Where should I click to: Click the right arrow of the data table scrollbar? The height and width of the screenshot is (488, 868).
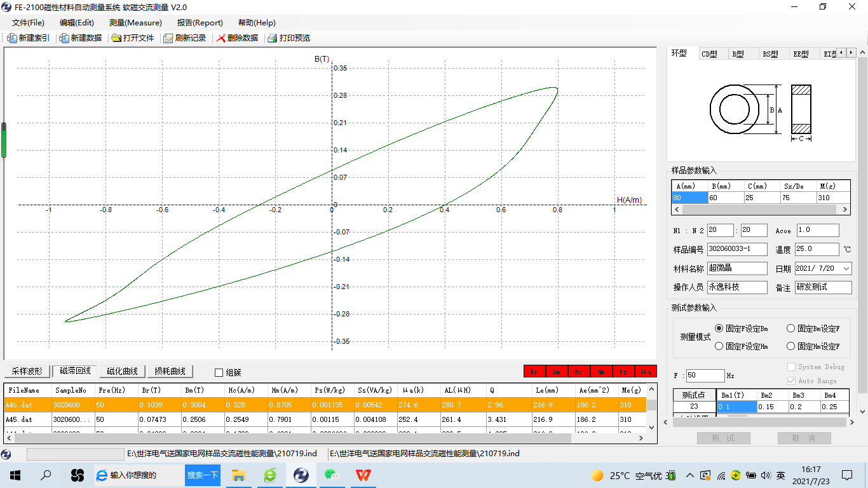[642, 438]
